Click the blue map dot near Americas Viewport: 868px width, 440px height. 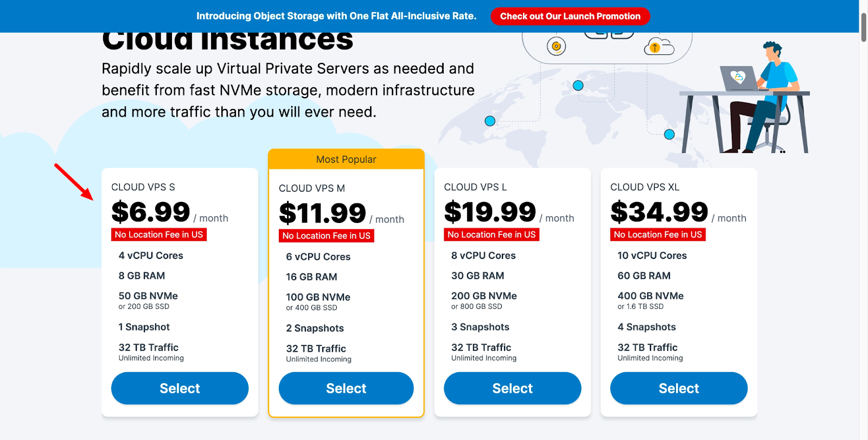[x=490, y=121]
